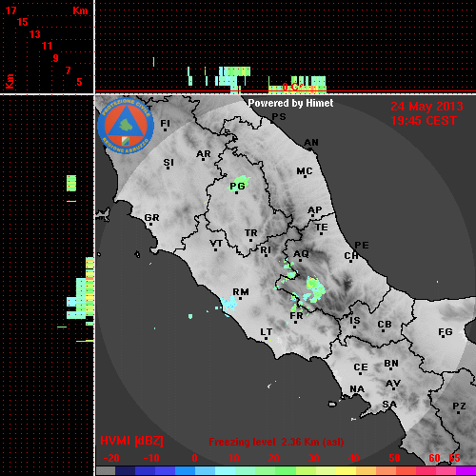
Task: Click the MC city label
Action: 305,171
